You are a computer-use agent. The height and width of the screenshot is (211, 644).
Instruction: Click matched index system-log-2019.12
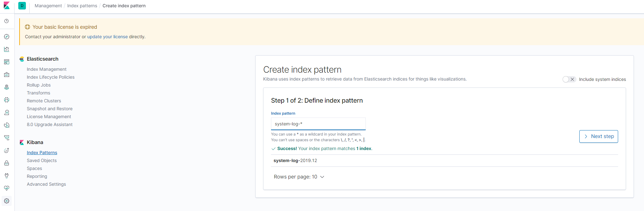coord(295,160)
